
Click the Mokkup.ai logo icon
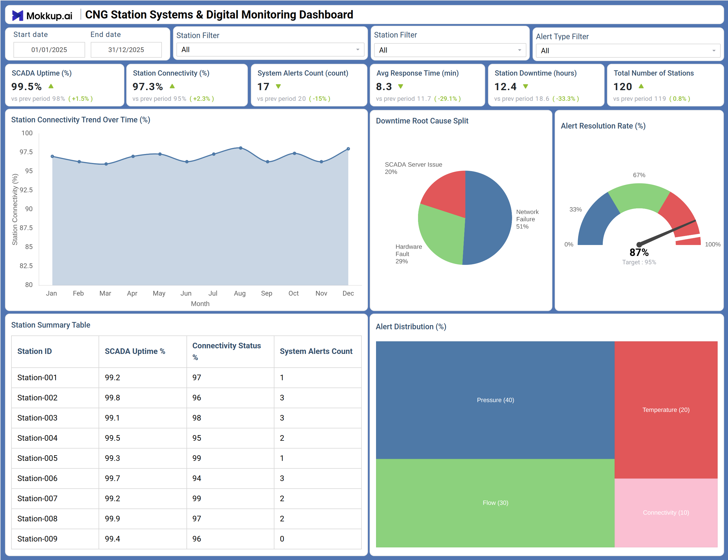click(x=18, y=15)
